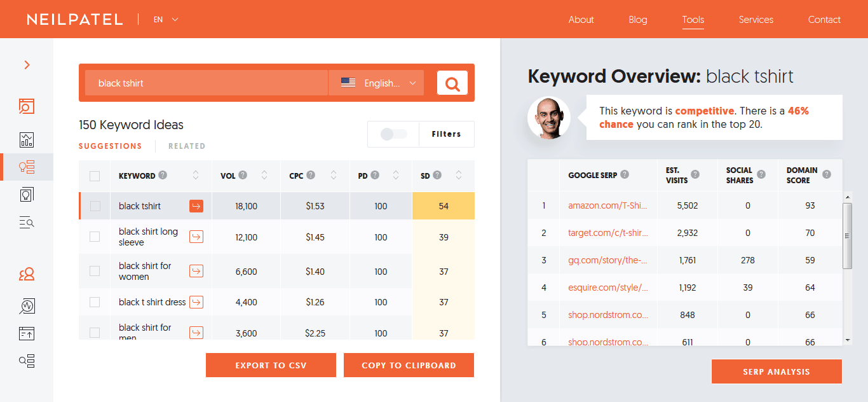Click the SERP ANALYSIS button

click(x=776, y=371)
